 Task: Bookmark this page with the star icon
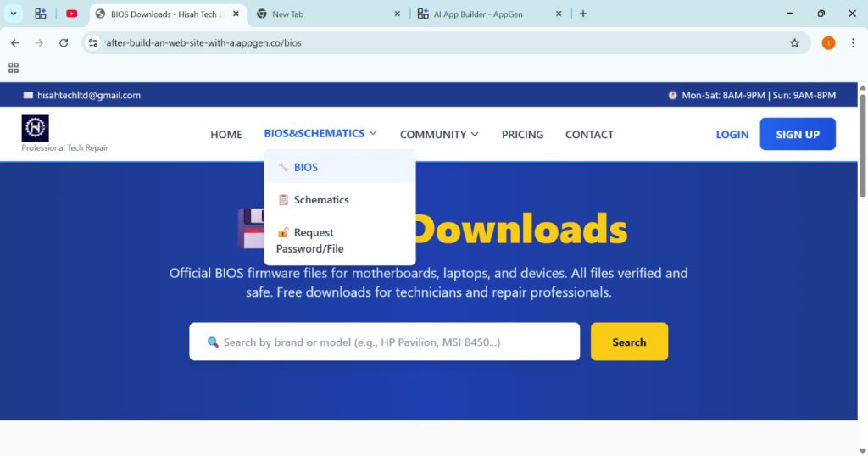click(x=794, y=42)
